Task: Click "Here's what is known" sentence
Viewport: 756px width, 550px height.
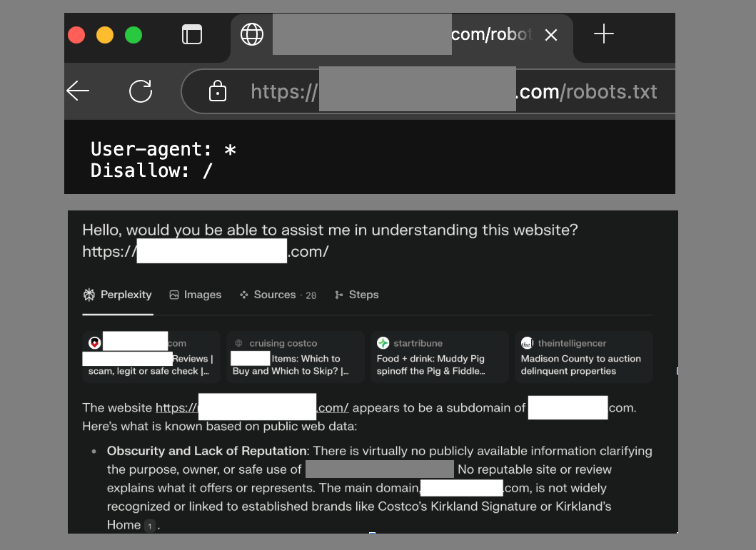Action: click(x=219, y=426)
